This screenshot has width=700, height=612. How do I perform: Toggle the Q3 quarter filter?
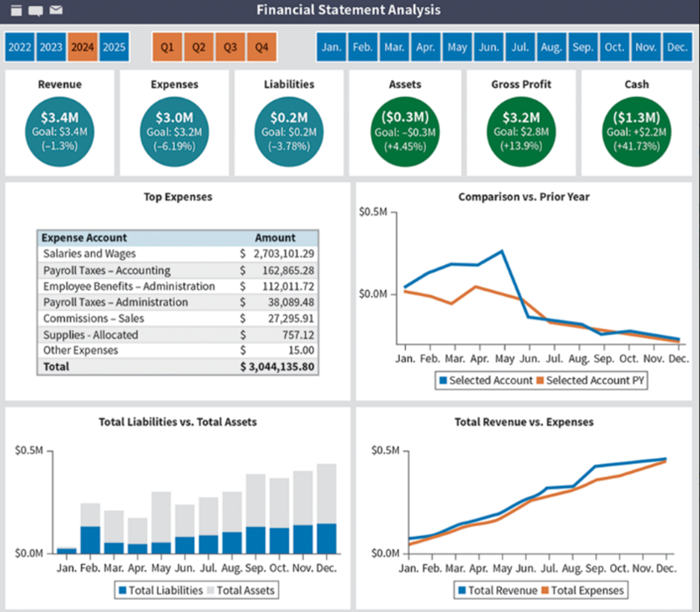click(230, 46)
